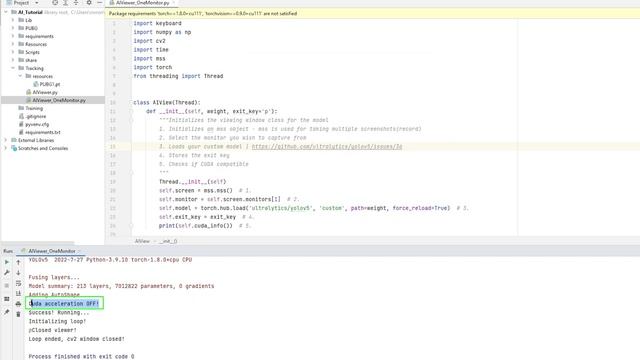Screen dimensions: 640x360
Task: Open Project panel settings gear
Action: pos(89,2)
